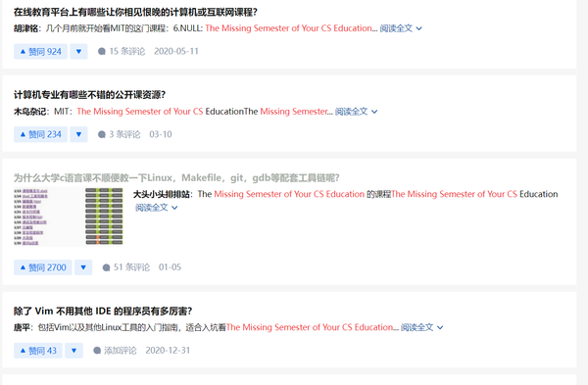
Task: Expand 阅读全文 on 木鸟杂记's answer
Action: 357,112
